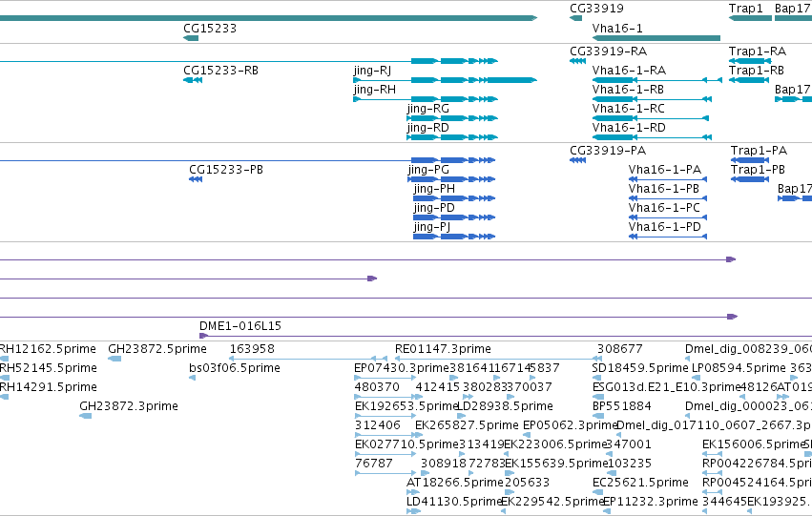Click the jing-PH protein label
The width and height of the screenshot is (812, 516).
434,189
